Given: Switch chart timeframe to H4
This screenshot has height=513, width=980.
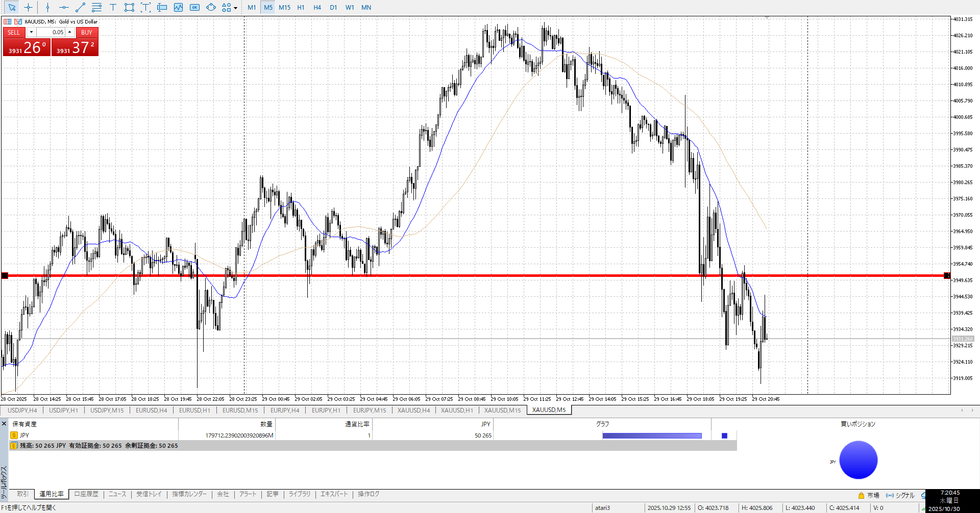Looking at the screenshot, I should [317, 8].
